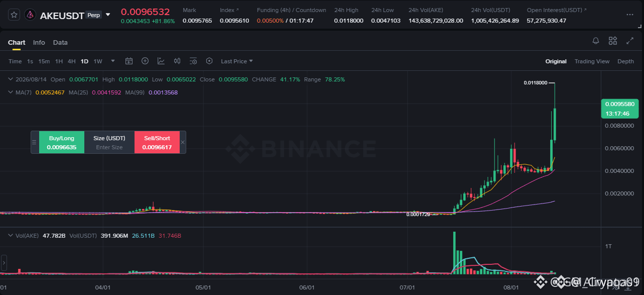This screenshot has width=644, height=295.
Task: Select the 1H interval
Action: pyautogui.click(x=59, y=61)
